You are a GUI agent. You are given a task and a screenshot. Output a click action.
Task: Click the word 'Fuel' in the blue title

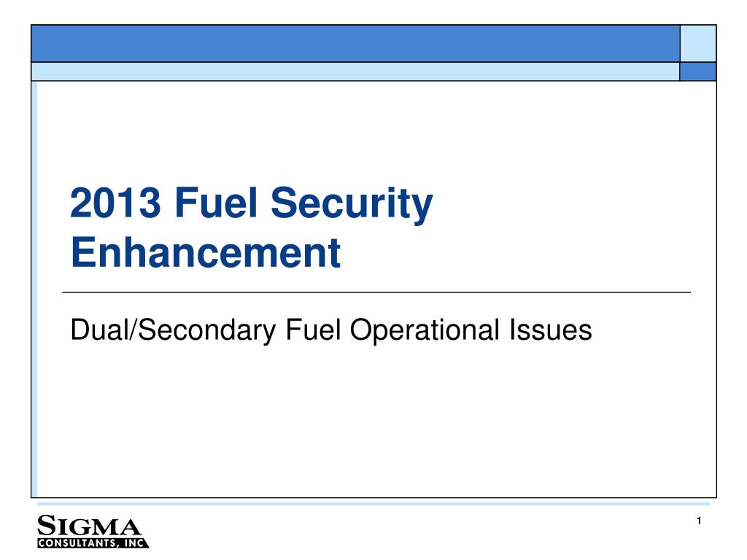click(x=216, y=203)
